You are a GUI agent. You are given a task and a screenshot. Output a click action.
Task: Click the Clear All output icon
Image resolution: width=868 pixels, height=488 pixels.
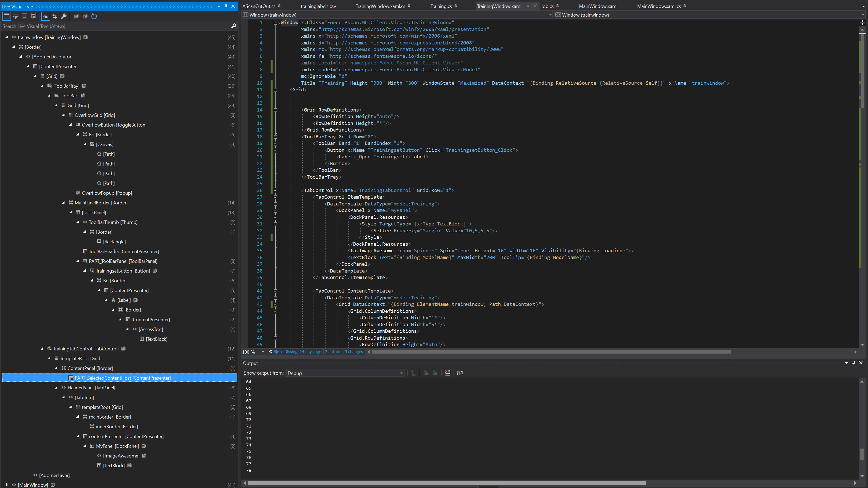coord(447,373)
